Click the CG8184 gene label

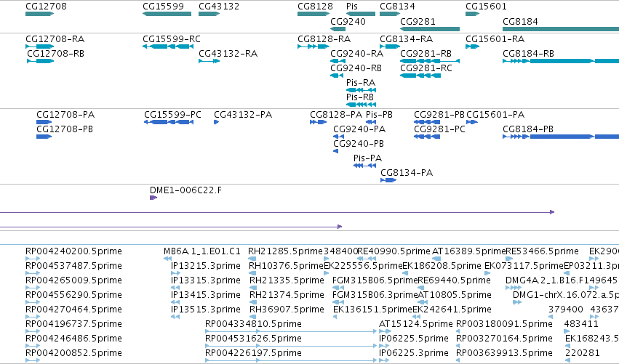[520, 21]
